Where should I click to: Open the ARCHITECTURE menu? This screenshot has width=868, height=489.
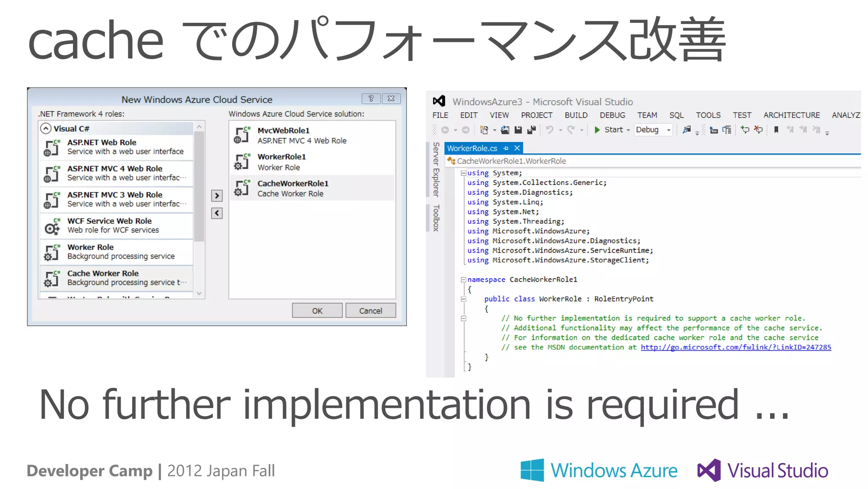pos(792,115)
